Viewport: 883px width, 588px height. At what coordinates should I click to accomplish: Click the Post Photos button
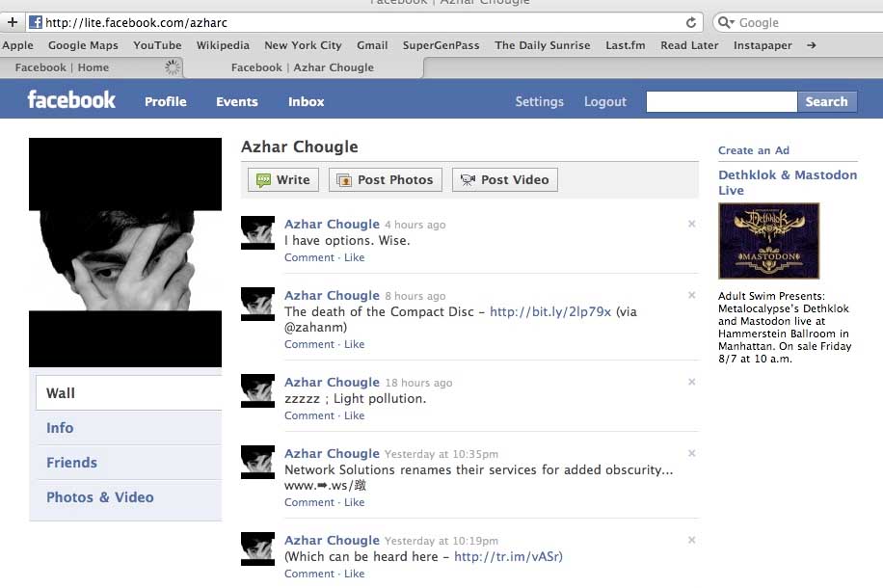click(386, 179)
